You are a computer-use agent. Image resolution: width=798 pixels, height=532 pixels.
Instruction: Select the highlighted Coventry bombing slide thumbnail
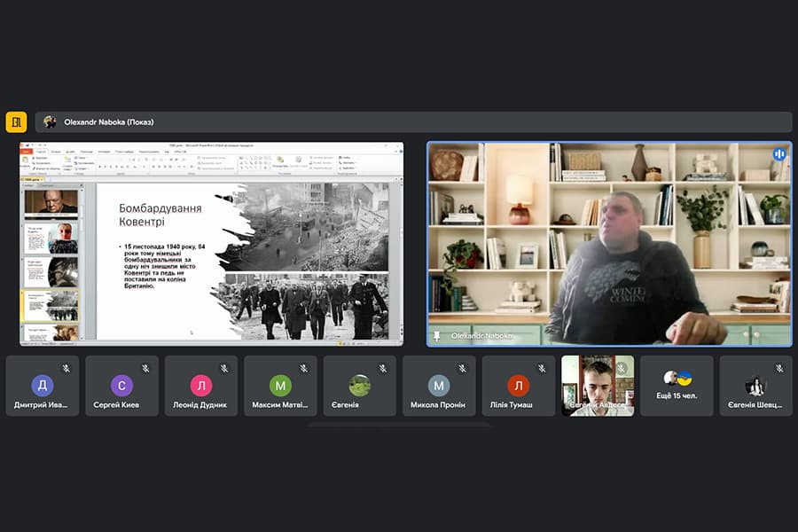pyautogui.click(x=51, y=306)
